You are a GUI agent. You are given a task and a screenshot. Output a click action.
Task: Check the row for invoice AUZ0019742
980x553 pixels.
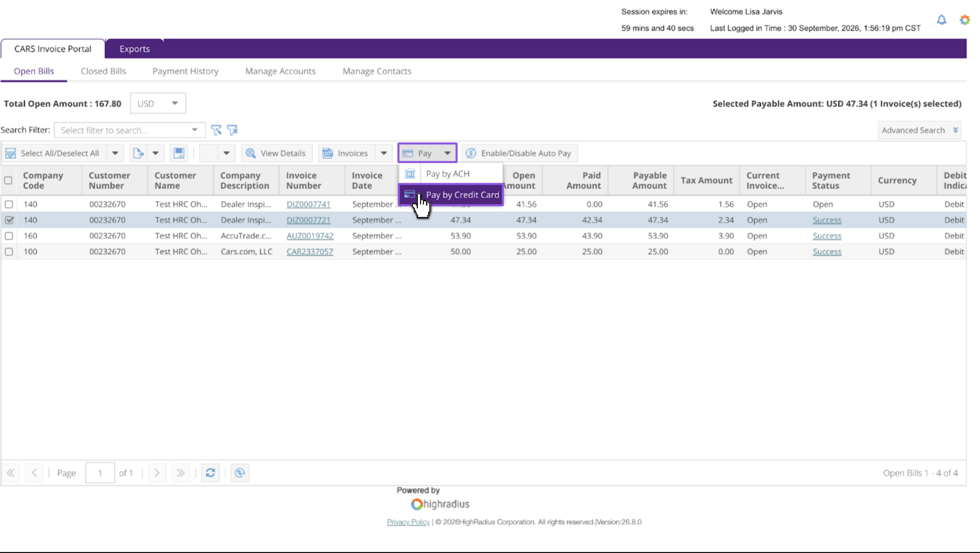[9, 236]
